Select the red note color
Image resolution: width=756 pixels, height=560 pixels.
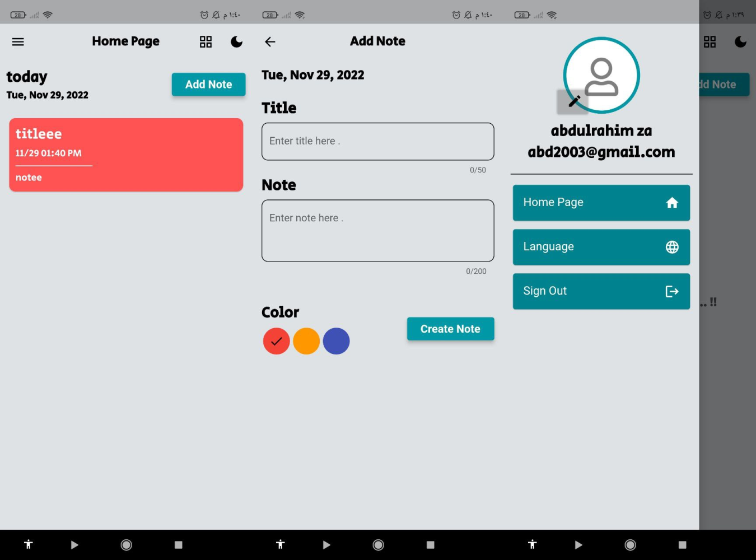click(276, 340)
